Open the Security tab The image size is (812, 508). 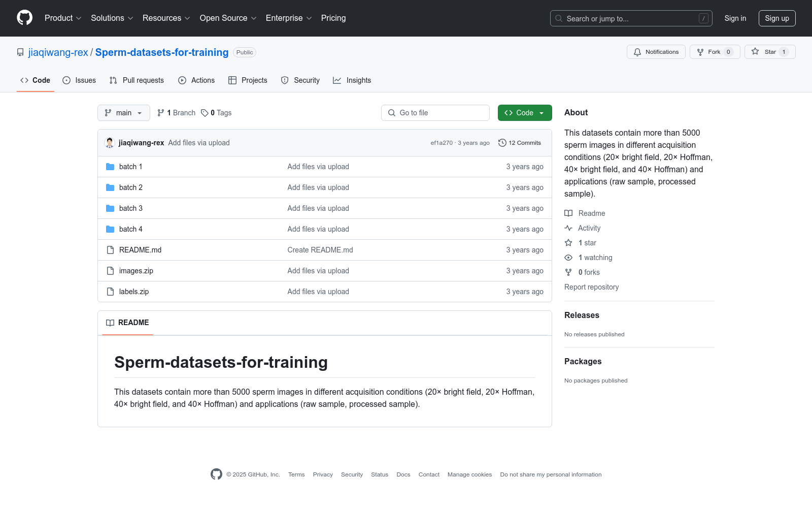coord(300,80)
